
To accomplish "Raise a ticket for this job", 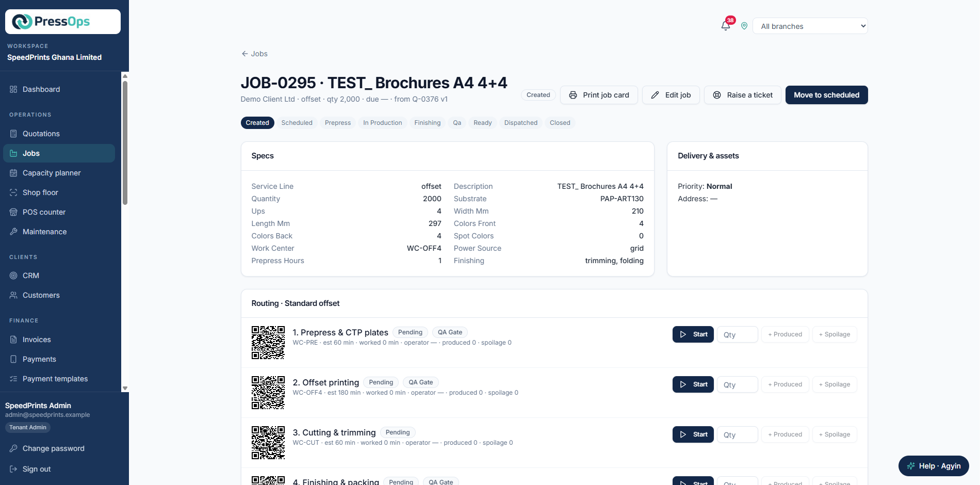I will (x=743, y=95).
